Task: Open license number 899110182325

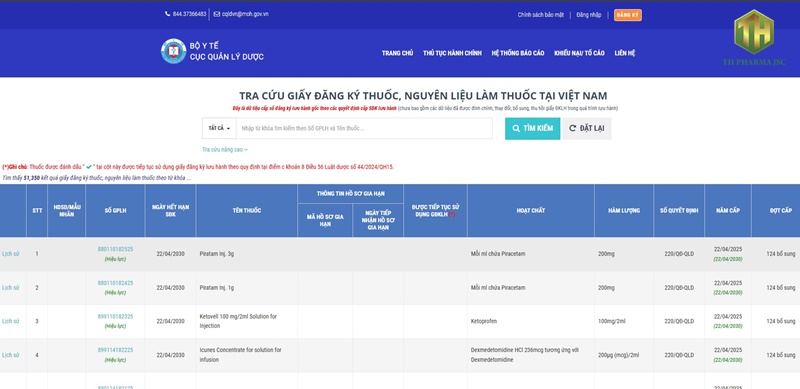Action: tap(115, 317)
